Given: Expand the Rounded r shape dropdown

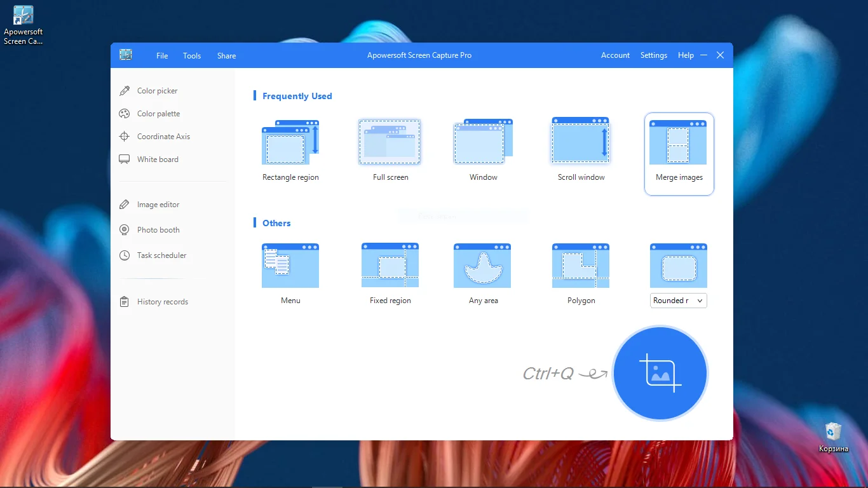Looking at the screenshot, I should click(679, 301).
